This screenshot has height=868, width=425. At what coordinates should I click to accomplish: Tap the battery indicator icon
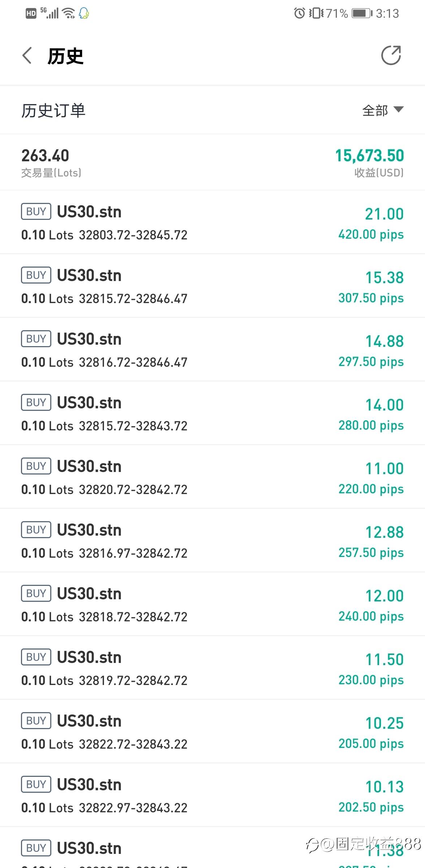click(x=362, y=13)
